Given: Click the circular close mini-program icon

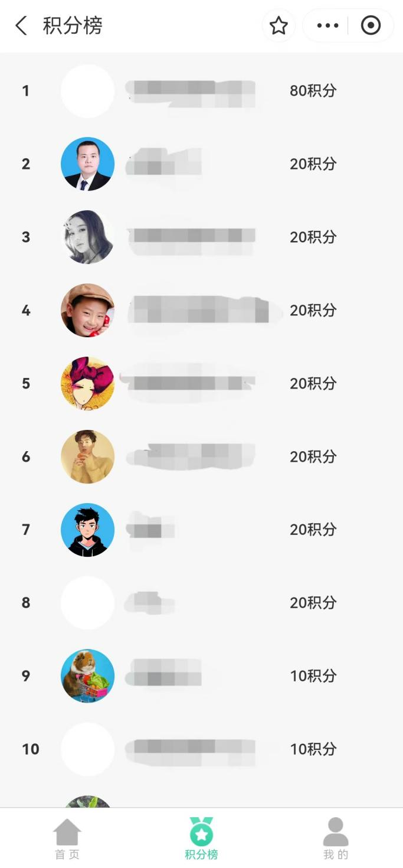Looking at the screenshot, I should 371,25.
